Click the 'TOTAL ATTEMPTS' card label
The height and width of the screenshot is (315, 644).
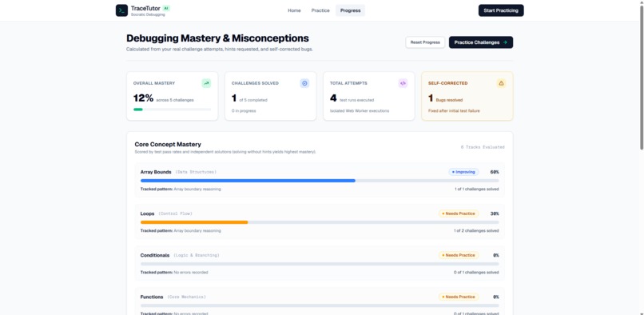click(x=348, y=83)
